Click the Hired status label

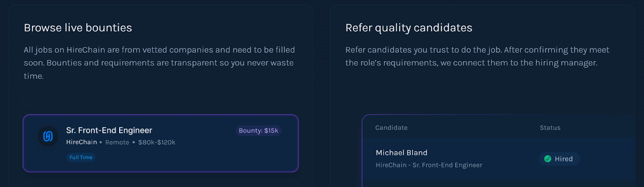point(563,159)
